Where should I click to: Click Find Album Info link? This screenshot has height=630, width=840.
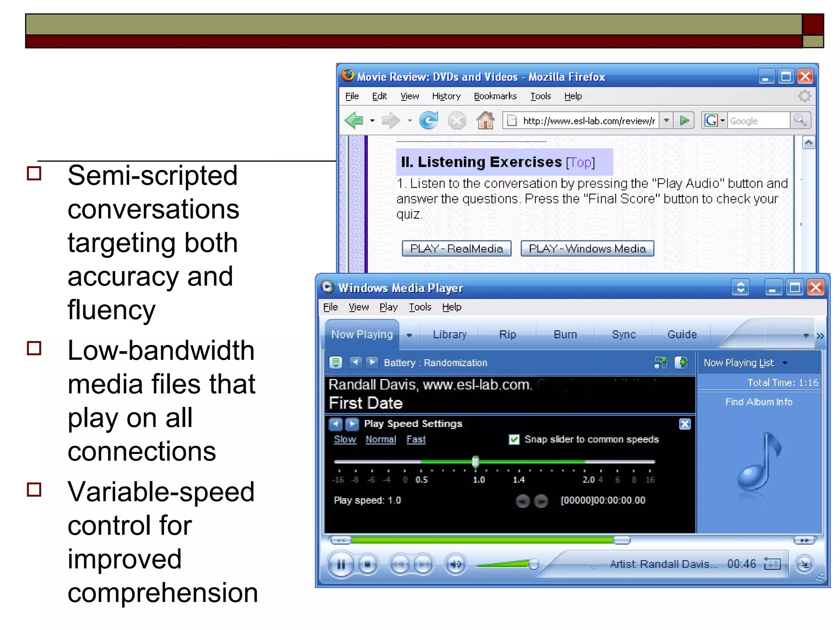point(759,402)
